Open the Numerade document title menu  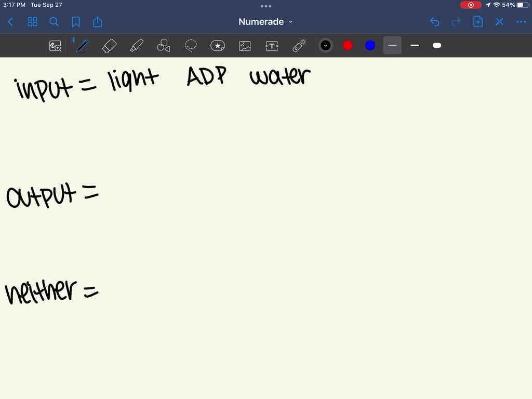pyautogui.click(x=266, y=22)
